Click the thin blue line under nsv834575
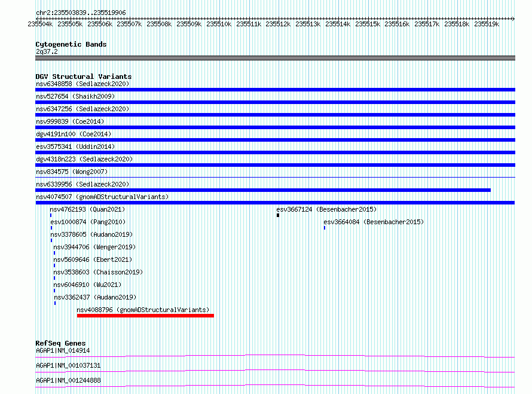532x394 pixels. (275, 177)
